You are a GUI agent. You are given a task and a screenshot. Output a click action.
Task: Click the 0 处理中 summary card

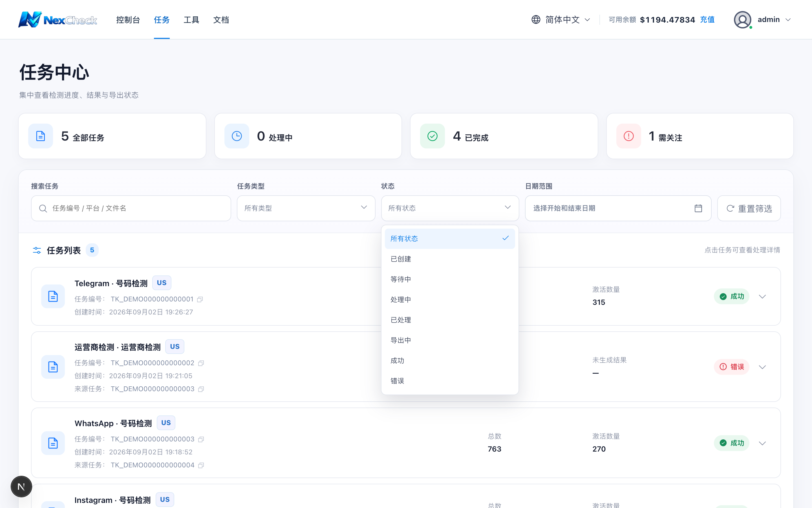308,136
